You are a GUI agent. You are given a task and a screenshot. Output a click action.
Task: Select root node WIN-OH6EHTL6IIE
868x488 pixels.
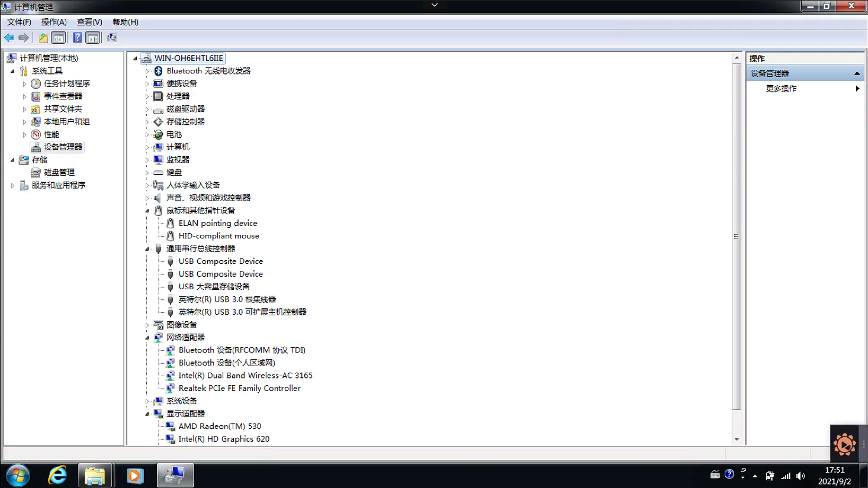click(189, 58)
